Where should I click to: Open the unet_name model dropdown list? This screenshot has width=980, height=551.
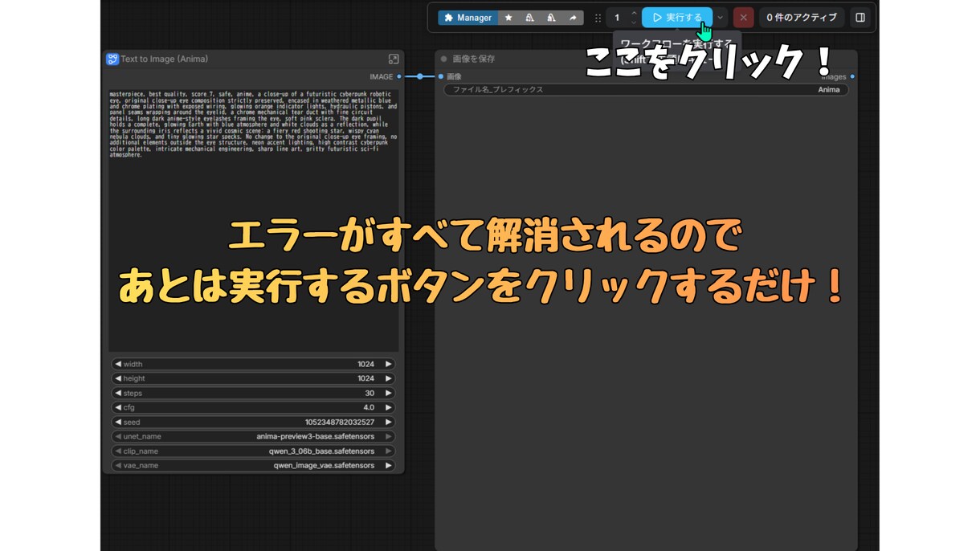pyautogui.click(x=253, y=436)
